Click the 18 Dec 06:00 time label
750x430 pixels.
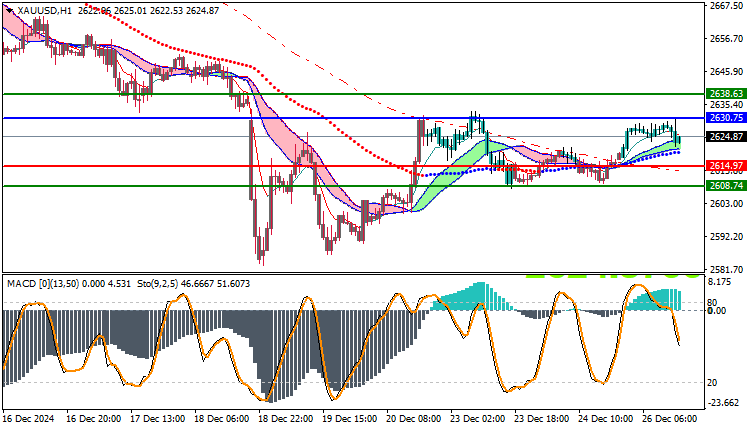coord(222,419)
